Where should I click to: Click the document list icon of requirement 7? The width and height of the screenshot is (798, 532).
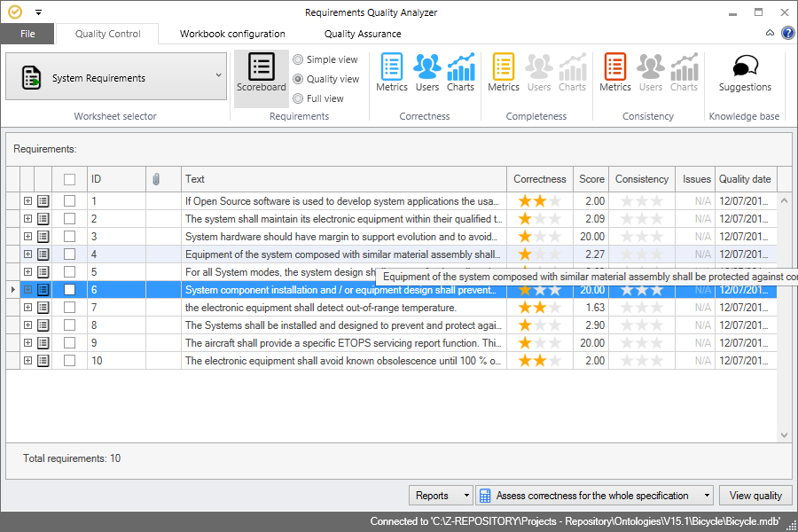(43, 308)
